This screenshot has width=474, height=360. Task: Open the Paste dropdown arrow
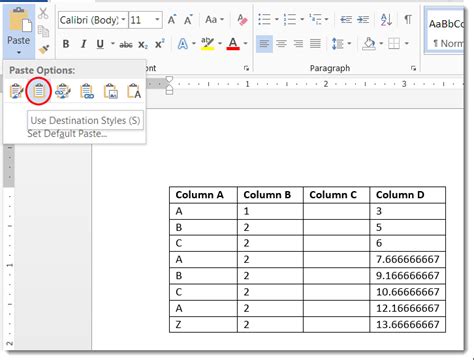point(19,52)
